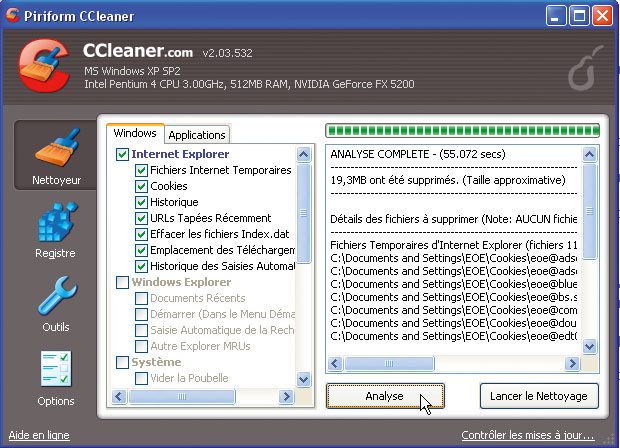Select the Windows tab

(135, 134)
